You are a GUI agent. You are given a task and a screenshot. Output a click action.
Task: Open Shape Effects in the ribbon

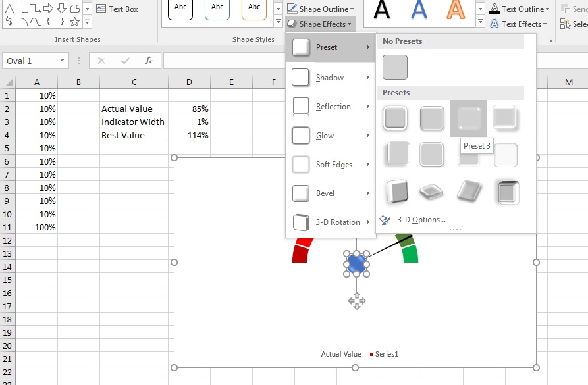(x=321, y=24)
